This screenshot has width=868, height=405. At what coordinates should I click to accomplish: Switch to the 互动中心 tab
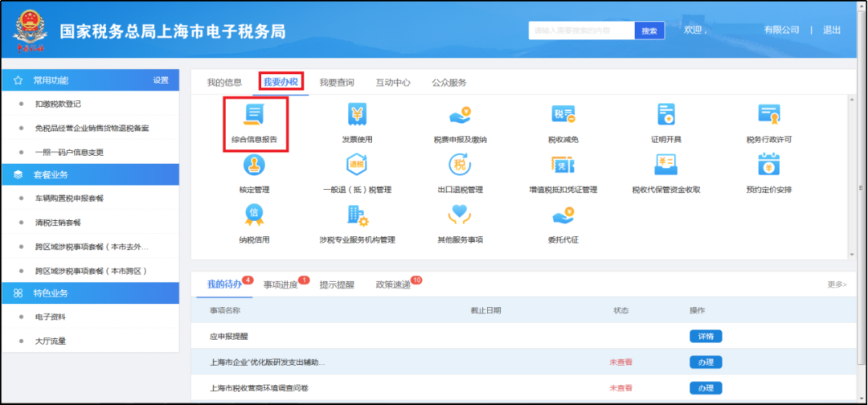(393, 83)
